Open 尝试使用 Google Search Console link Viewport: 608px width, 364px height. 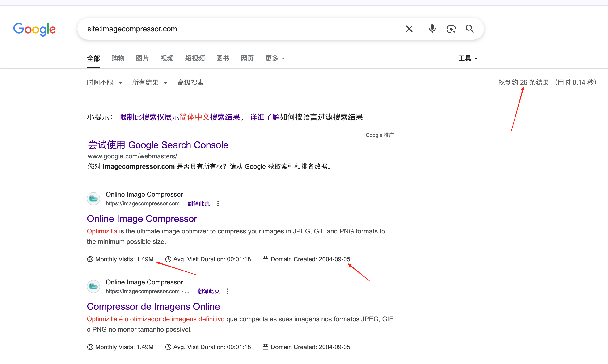158,145
